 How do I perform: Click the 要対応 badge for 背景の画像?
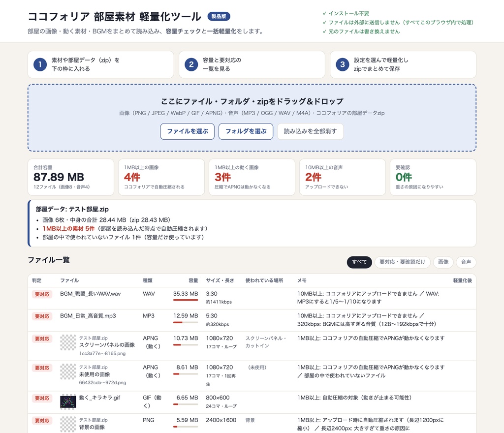(x=42, y=421)
